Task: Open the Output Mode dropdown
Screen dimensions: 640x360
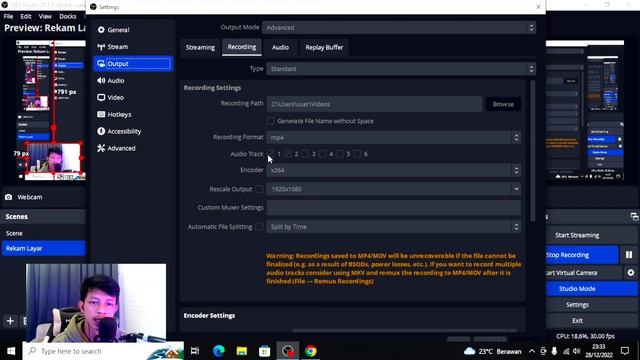Action: point(399,27)
